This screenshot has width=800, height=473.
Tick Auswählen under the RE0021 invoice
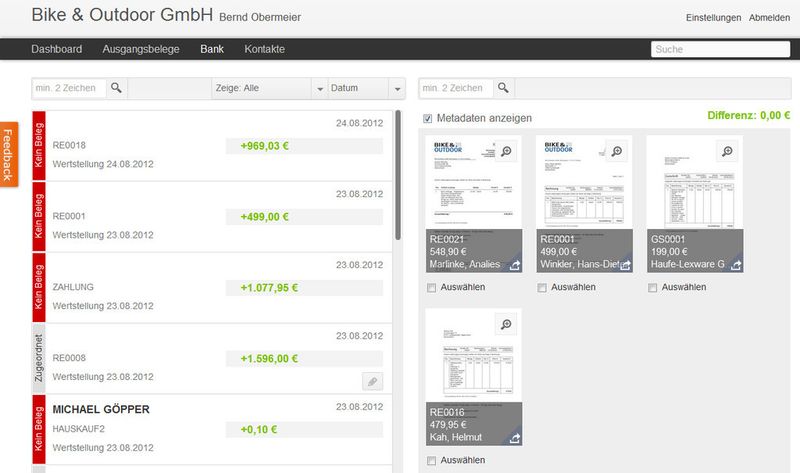[x=432, y=288]
